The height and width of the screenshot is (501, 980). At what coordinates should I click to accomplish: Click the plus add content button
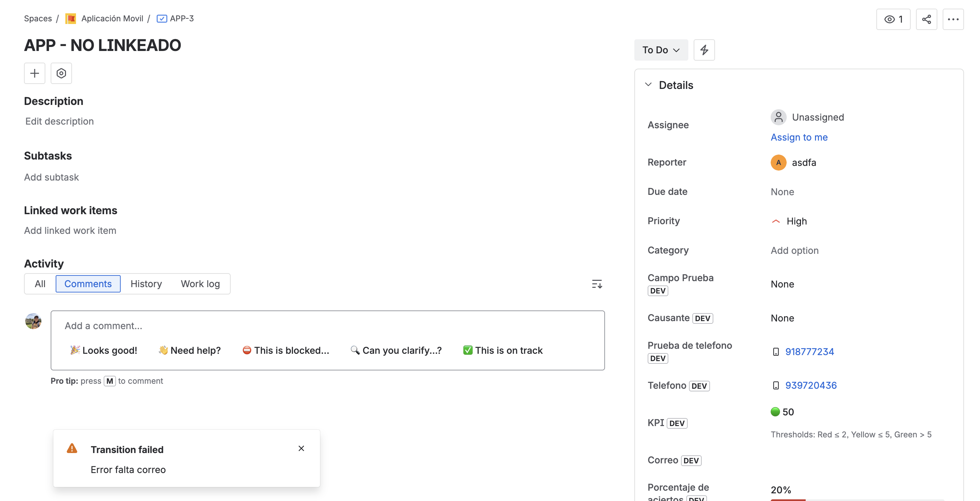coord(35,73)
